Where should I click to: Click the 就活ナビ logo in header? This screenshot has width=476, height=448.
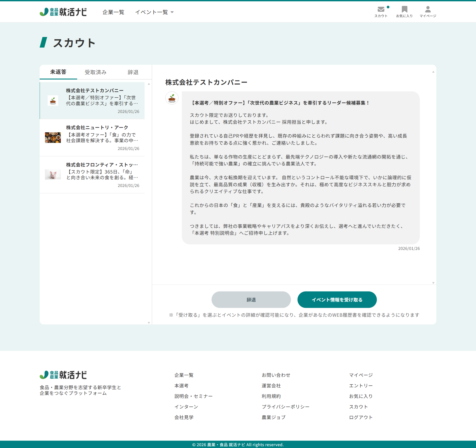click(x=63, y=12)
